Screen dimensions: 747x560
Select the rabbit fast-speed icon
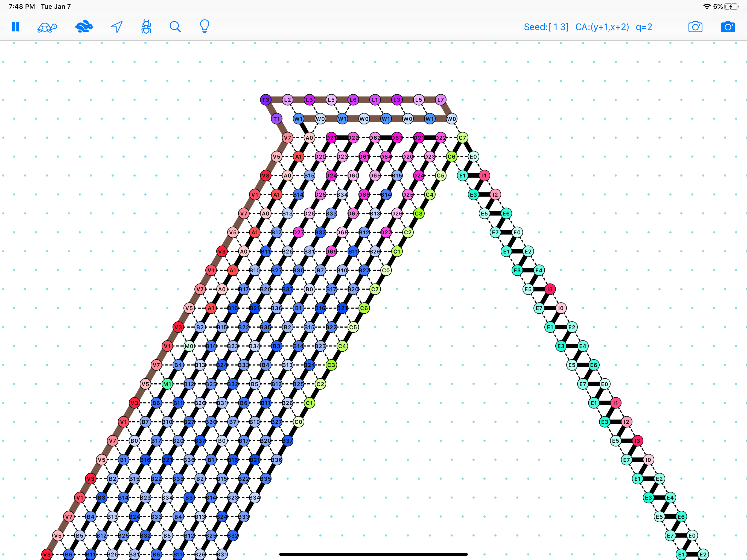(84, 27)
